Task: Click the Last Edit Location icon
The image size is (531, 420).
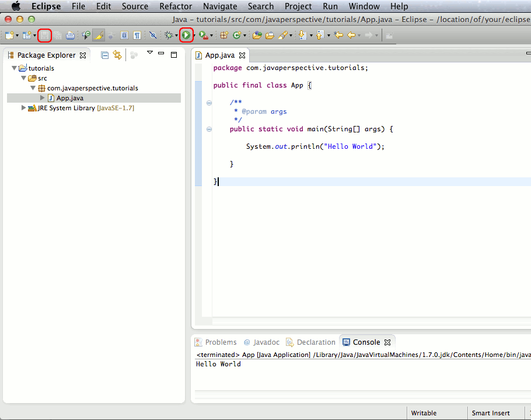Action: pyautogui.click(x=338, y=35)
